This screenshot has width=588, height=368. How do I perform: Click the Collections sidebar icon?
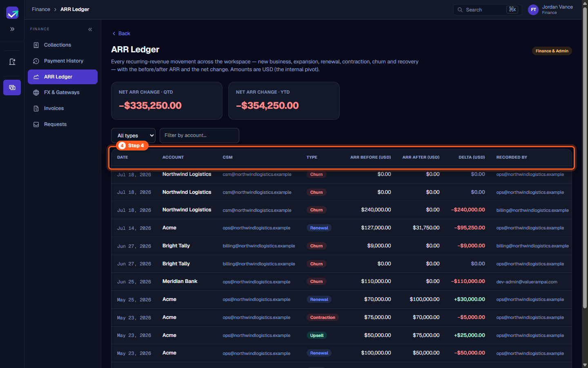36,45
